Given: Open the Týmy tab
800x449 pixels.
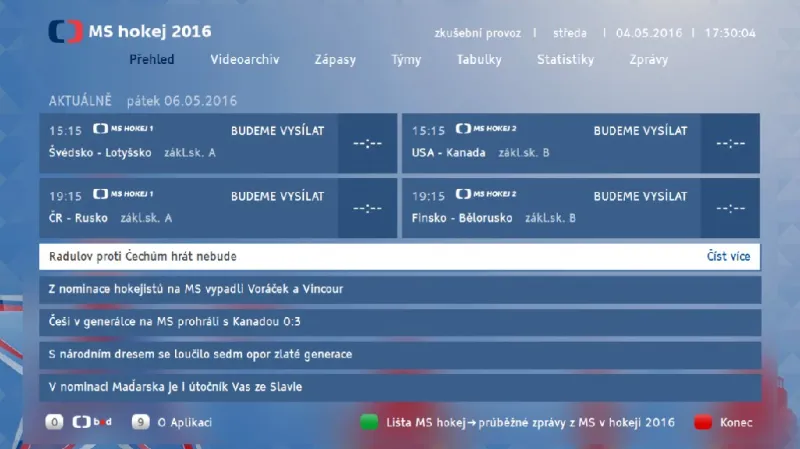Looking at the screenshot, I should (406, 60).
